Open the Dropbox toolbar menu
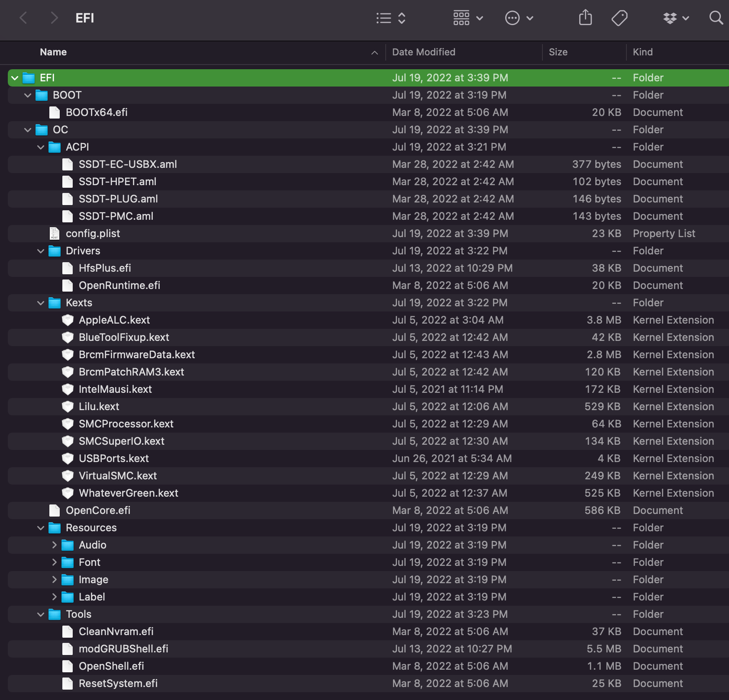The width and height of the screenshot is (729, 700). click(x=676, y=18)
